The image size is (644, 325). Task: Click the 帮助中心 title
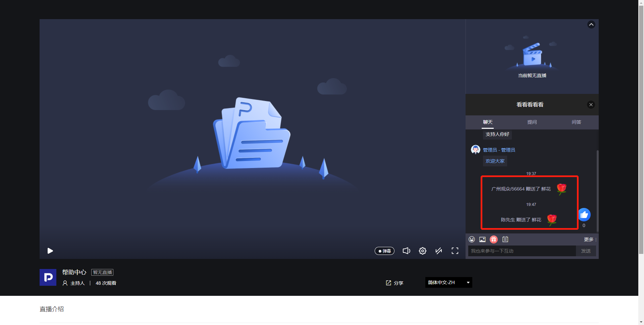pyautogui.click(x=74, y=272)
